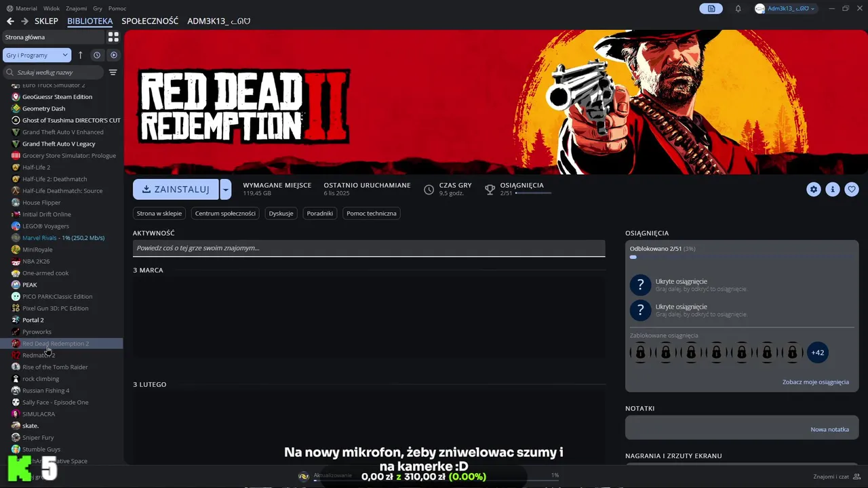The image size is (868, 488).
Task: Filter library by recent clock icon
Action: pyautogui.click(x=97, y=55)
